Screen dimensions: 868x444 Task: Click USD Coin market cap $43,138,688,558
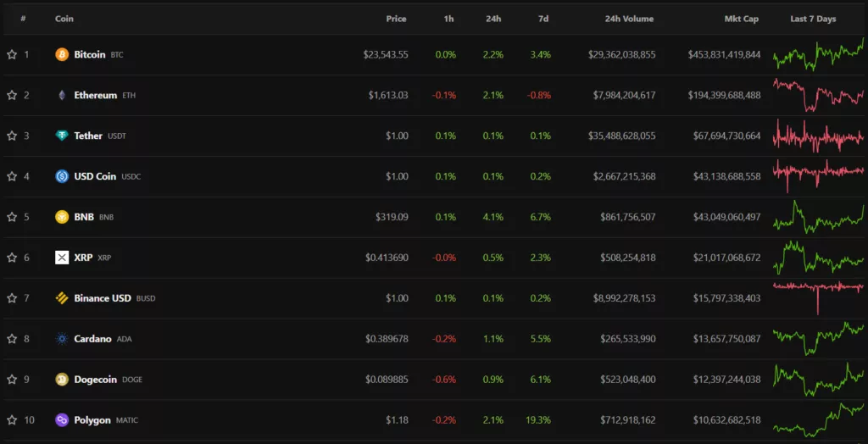pyautogui.click(x=726, y=176)
